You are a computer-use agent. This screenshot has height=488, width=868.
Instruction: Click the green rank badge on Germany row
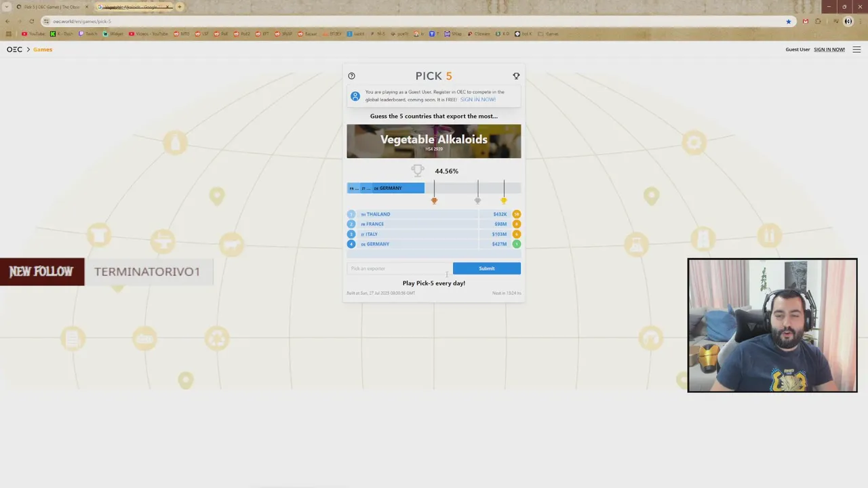517,244
